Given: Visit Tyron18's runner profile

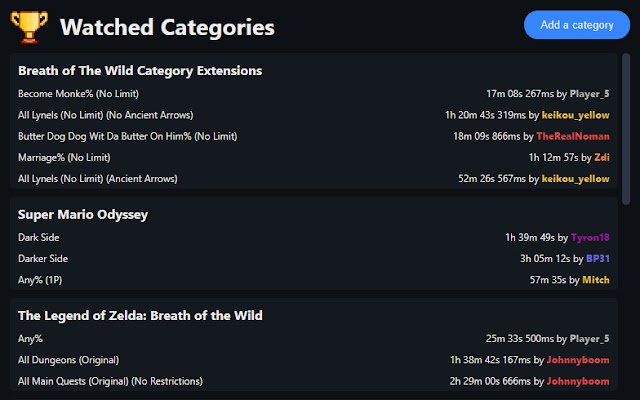Looking at the screenshot, I should (590, 238).
